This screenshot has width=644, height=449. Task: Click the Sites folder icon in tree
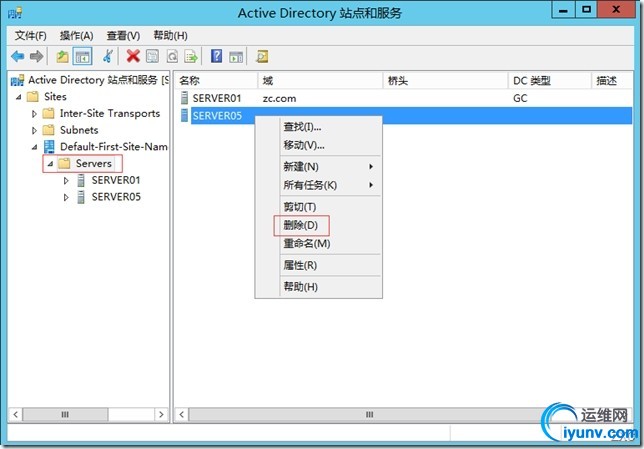tap(32, 97)
